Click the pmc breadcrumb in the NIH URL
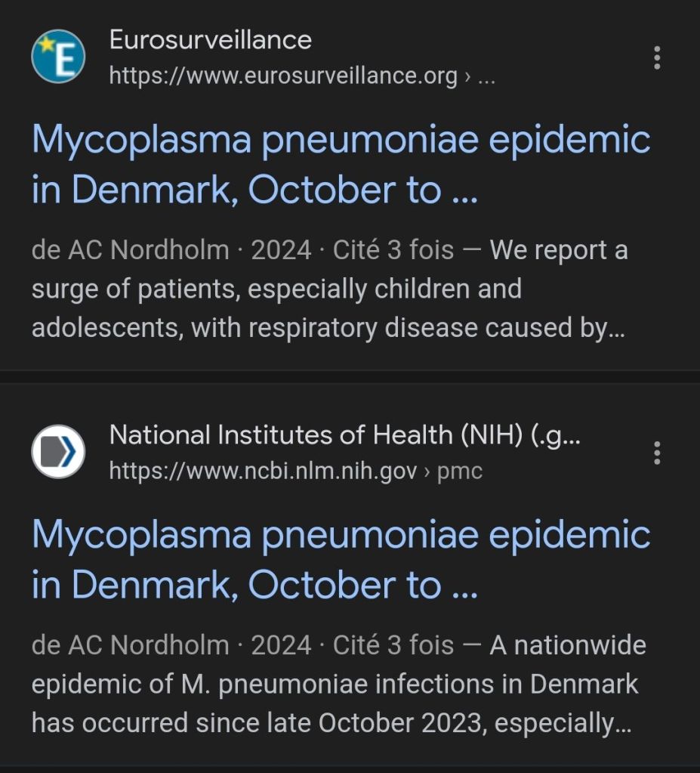 (x=460, y=472)
